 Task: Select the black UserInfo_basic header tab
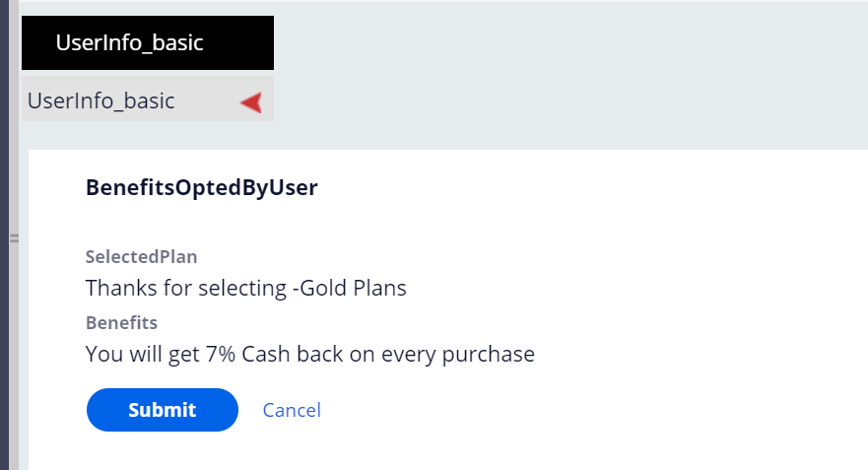click(148, 42)
